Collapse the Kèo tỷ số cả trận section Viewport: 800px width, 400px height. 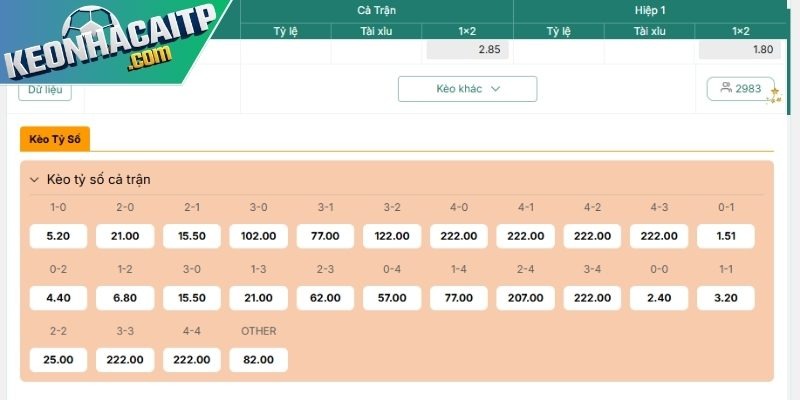coord(34,180)
